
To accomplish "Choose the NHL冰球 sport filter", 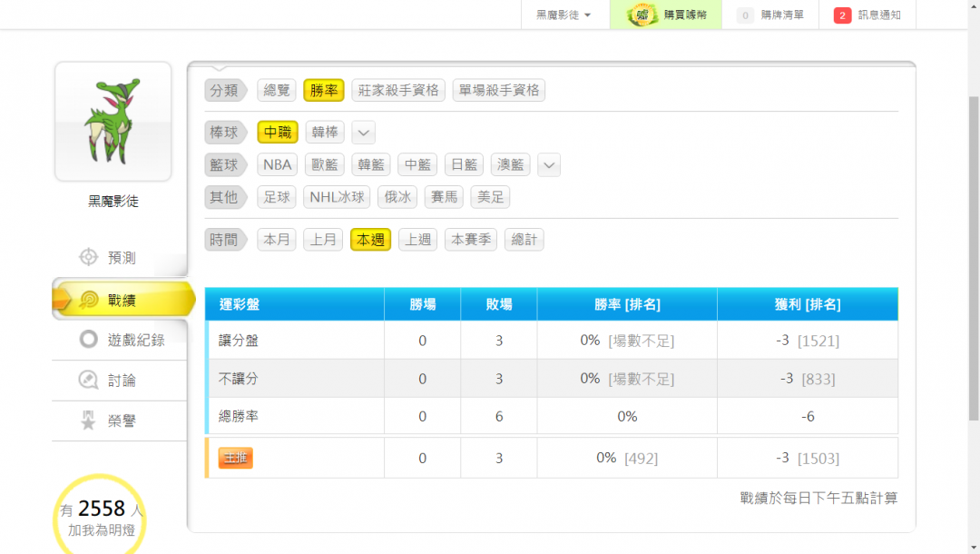I will [337, 197].
